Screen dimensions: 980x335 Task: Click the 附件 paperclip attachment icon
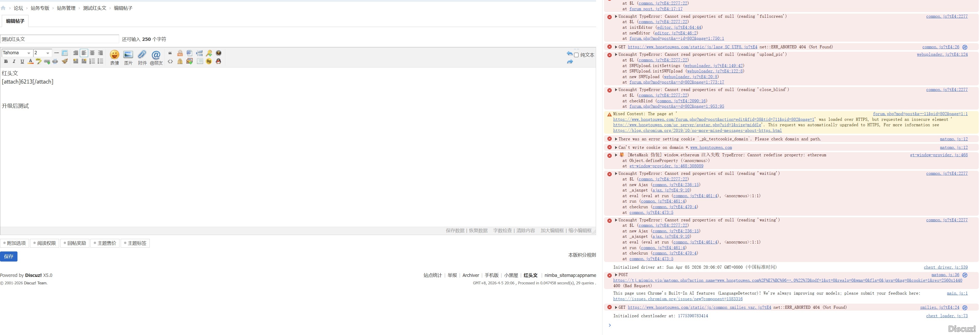[x=142, y=55]
